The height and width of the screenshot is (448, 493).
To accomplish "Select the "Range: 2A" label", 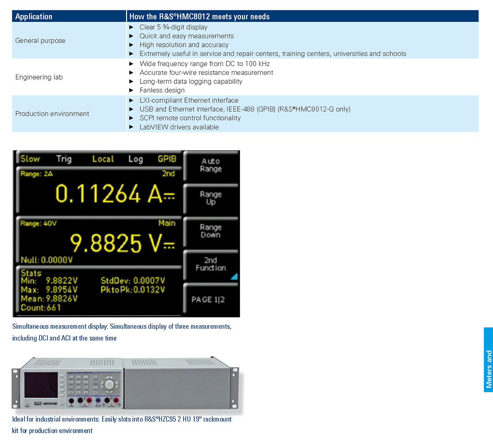I will click(37, 174).
